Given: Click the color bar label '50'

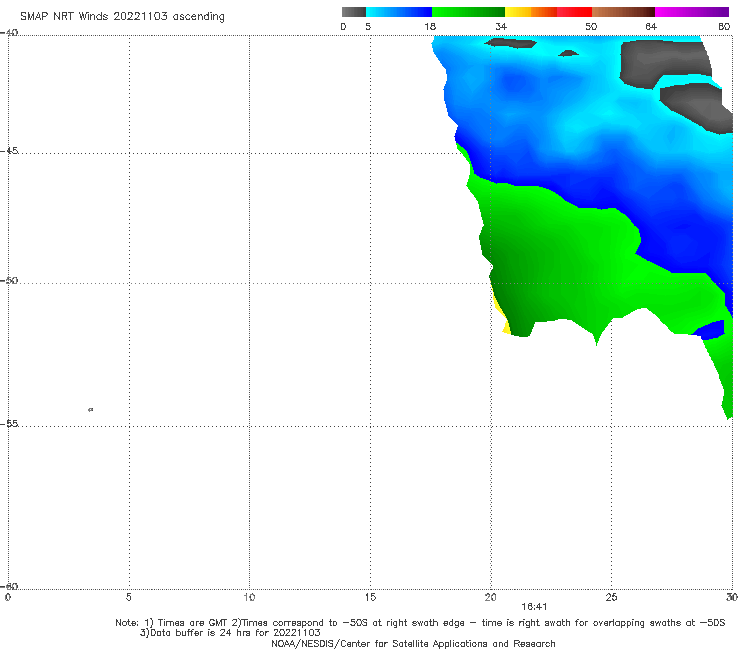Looking at the screenshot, I should click(591, 26).
